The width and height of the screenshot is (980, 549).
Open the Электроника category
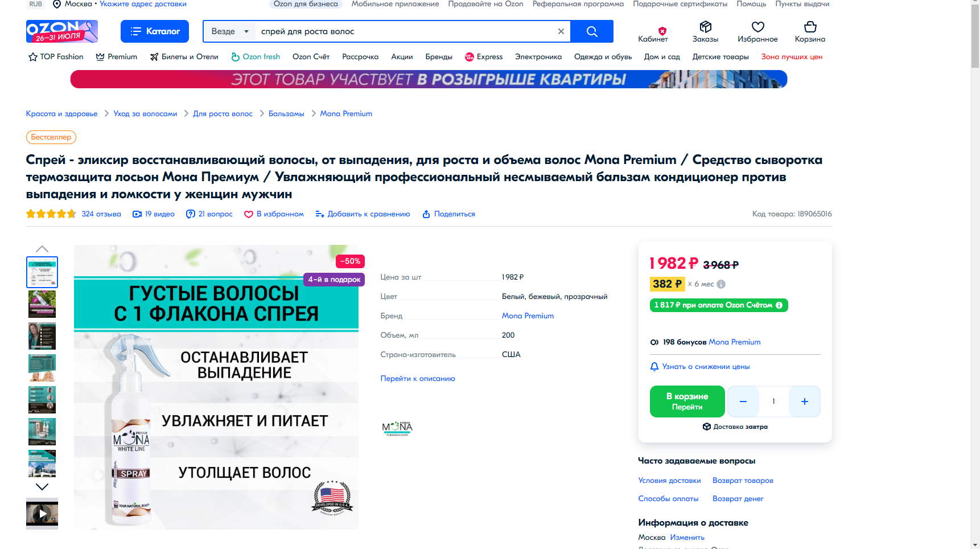click(x=538, y=57)
